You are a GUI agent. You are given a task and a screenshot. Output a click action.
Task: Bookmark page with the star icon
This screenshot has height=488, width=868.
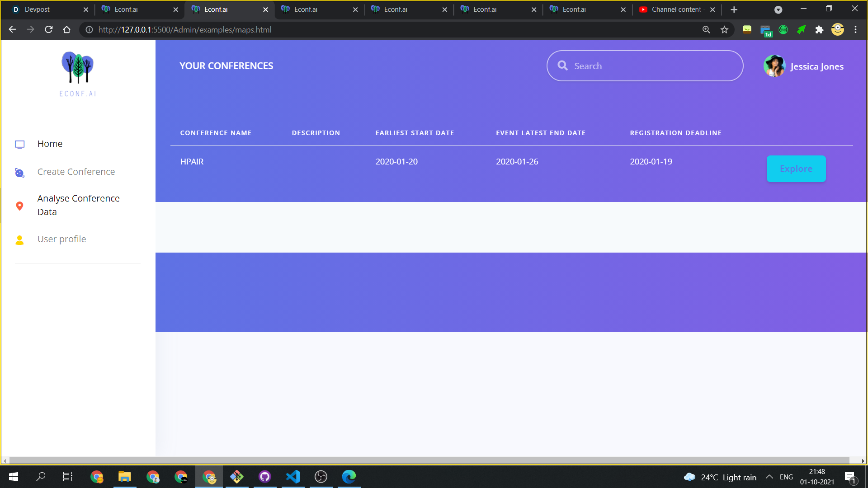[725, 30]
